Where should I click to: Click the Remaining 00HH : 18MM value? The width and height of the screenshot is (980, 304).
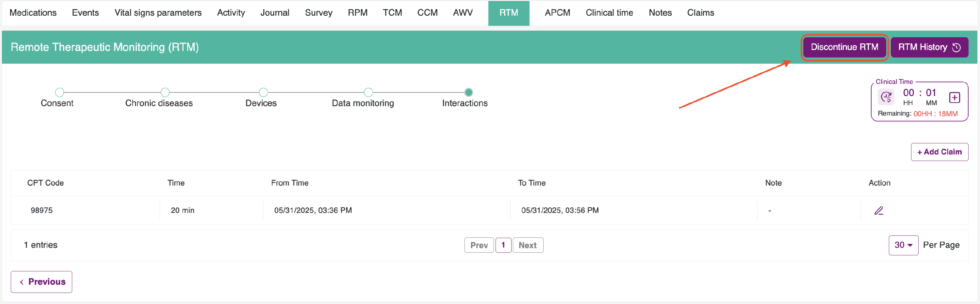click(936, 114)
